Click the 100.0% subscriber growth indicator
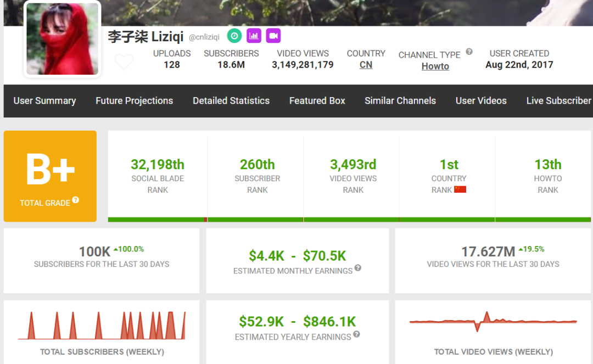Viewport: 593px width, 364px height. click(129, 249)
